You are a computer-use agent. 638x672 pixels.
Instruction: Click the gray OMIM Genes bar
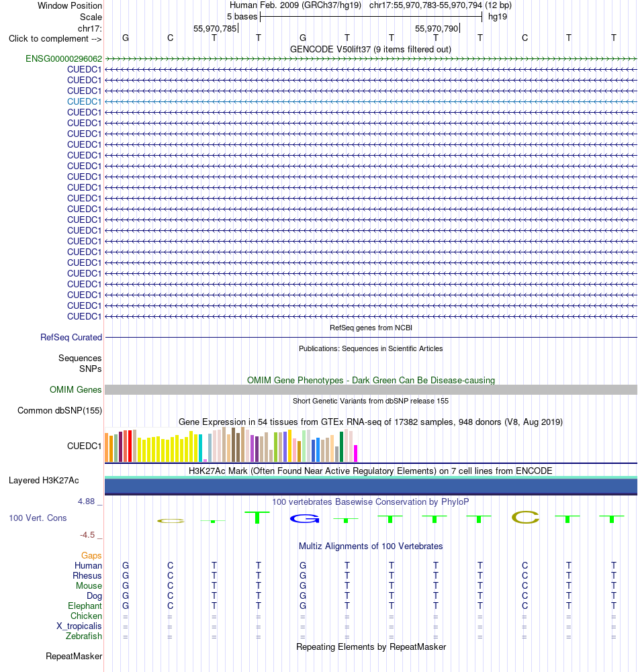(x=371, y=389)
